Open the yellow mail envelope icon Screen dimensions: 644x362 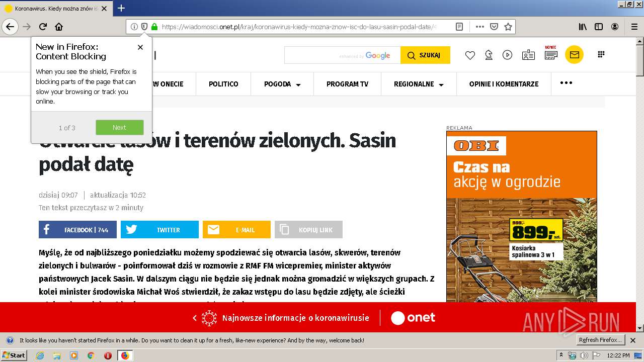pyautogui.click(x=574, y=55)
